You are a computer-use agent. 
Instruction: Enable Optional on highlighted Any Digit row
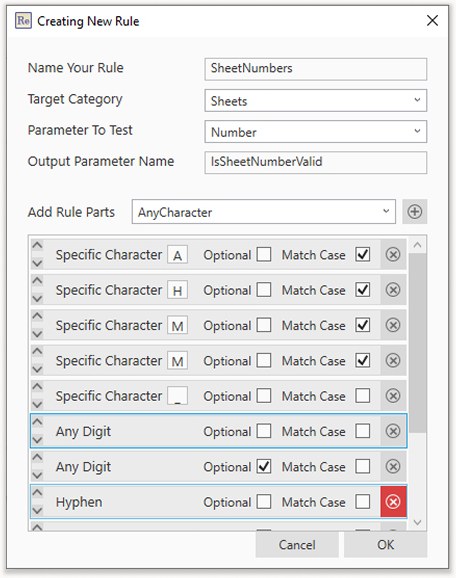tap(264, 431)
